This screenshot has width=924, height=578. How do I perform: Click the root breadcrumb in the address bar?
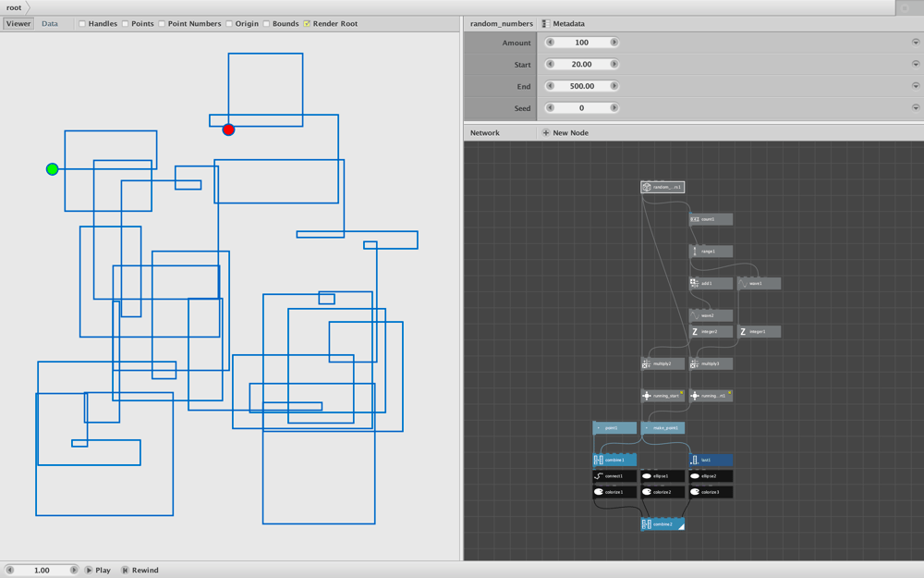pos(14,7)
